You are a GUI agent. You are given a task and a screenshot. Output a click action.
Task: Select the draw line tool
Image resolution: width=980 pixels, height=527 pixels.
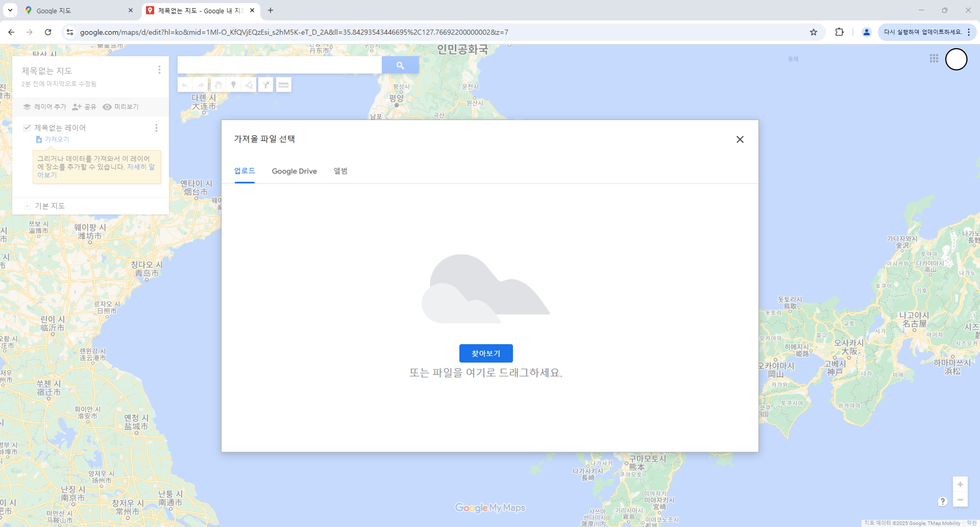[x=249, y=85]
